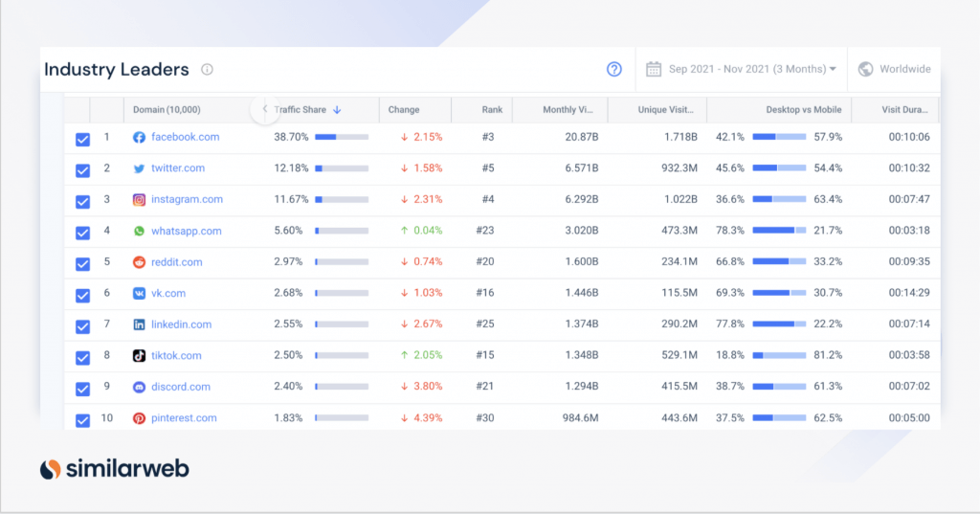980x514 pixels.
Task: Click the 1.022B unique visitors value
Action: pyautogui.click(x=680, y=199)
